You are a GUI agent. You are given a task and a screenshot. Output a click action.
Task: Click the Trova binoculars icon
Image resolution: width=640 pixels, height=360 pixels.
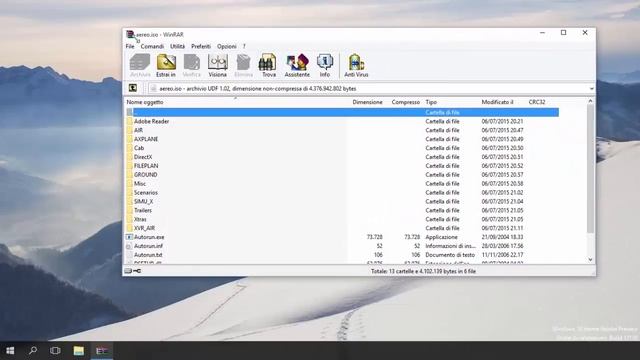pyautogui.click(x=269, y=65)
